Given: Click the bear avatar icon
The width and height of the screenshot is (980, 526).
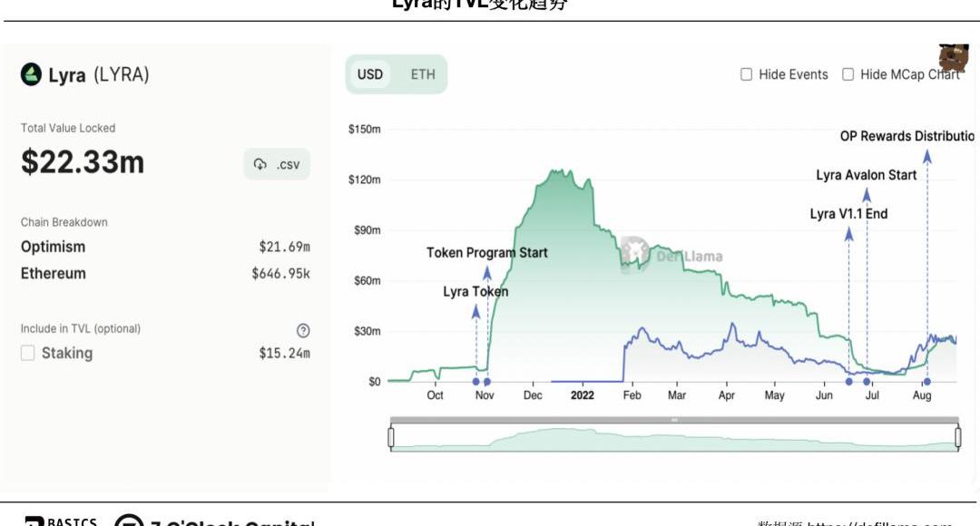Looking at the screenshot, I should pos(953,58).
